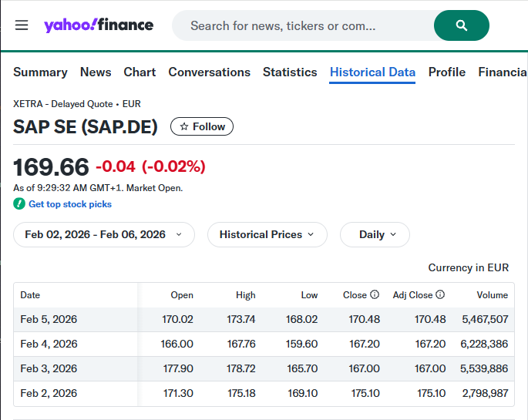The width and height of the screenshot is (528, 420).
Task: Select the Feb 5, 2026 table row
Action: [264, 319]
